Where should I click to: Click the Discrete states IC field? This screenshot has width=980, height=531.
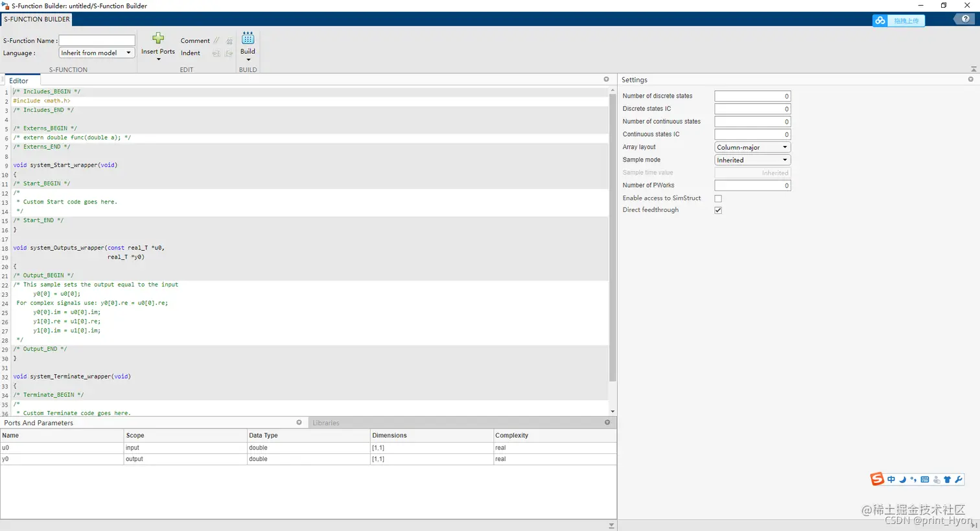click(752, 109)
